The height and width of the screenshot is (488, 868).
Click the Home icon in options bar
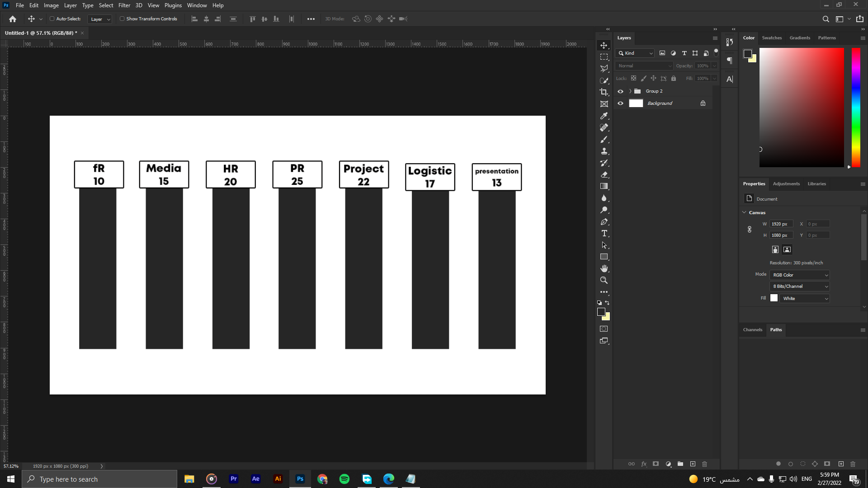13,19
